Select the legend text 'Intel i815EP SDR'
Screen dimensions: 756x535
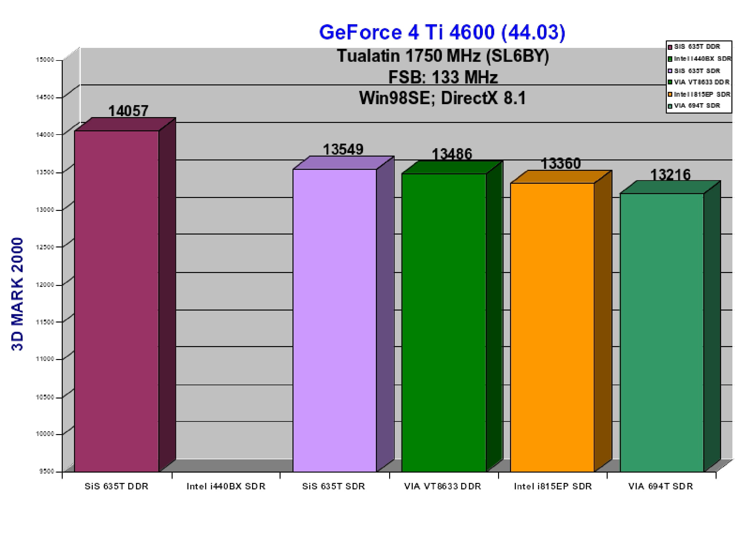(702, 94)
